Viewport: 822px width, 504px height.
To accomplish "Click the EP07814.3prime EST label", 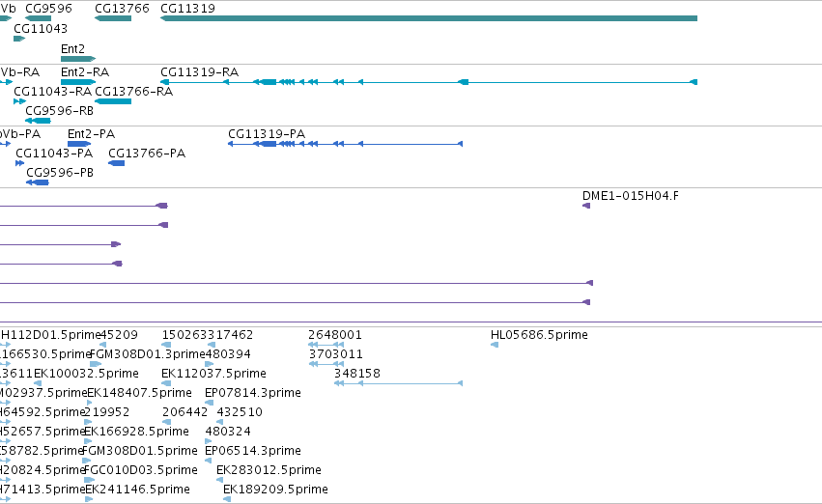I will (253, 392).
